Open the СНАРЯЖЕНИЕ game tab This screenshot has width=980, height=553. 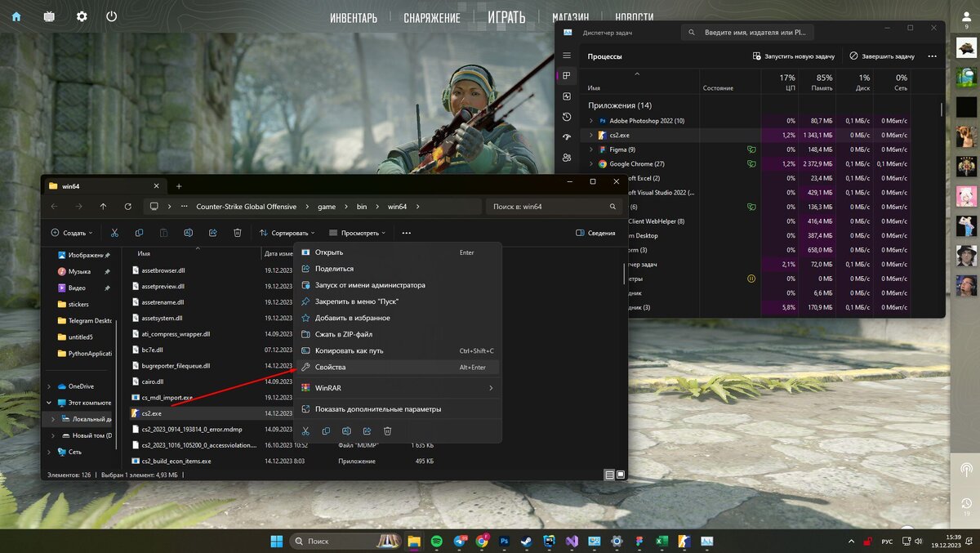pyautogui.click(x=432, y=17)
